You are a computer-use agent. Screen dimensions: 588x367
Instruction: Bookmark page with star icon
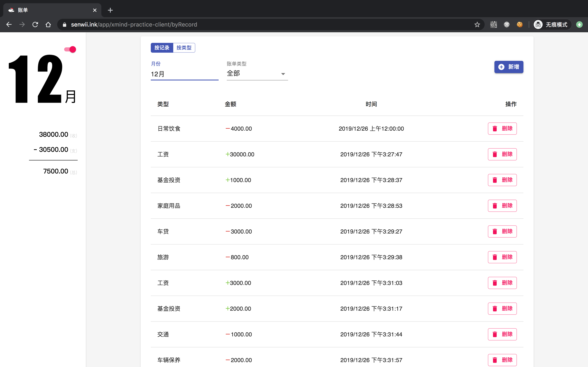477,24
